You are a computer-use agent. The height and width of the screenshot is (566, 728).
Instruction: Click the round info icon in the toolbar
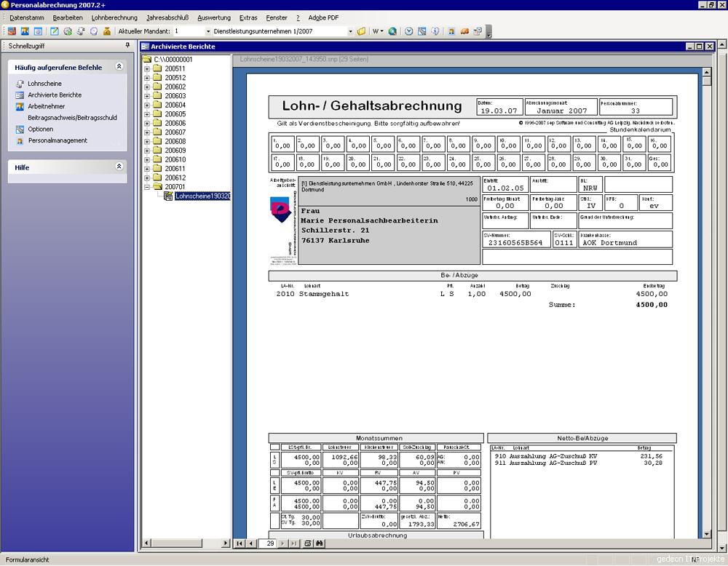pyautogui.click(x=435, y=31)
